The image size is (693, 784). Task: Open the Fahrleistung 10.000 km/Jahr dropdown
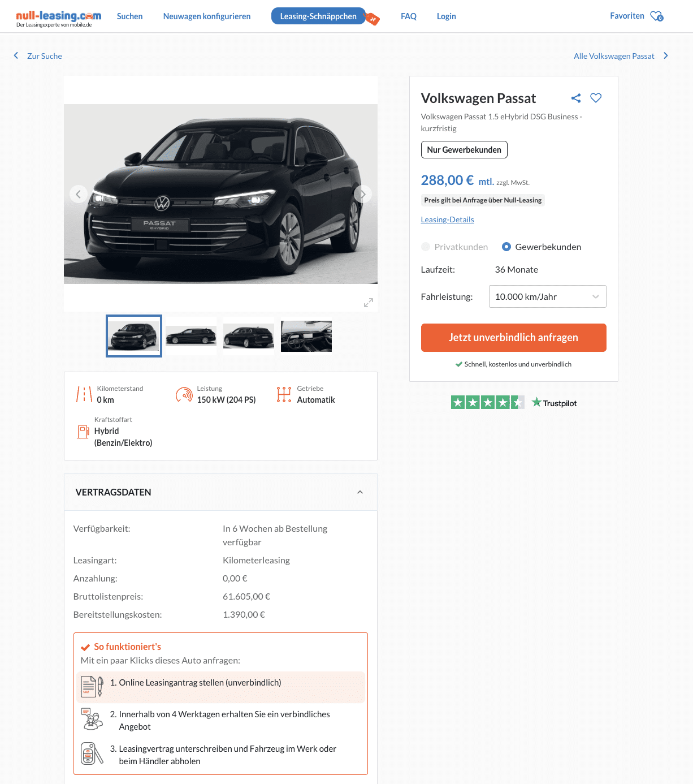coord(547,296)
